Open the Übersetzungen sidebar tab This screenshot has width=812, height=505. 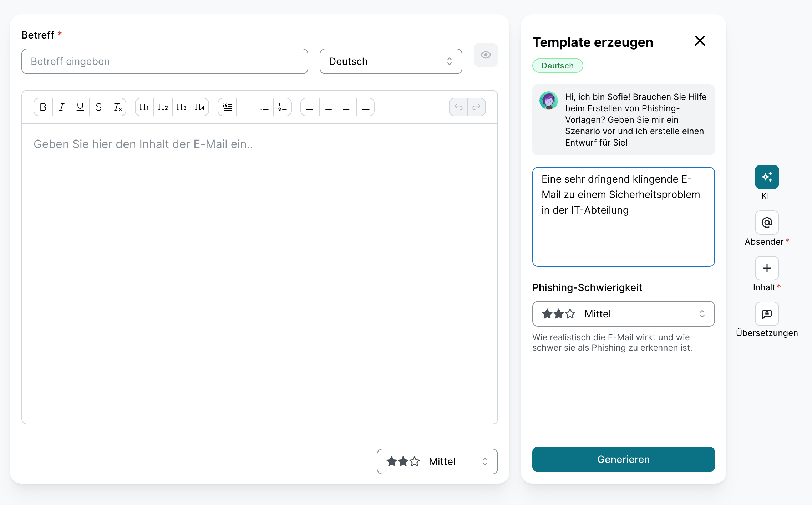click(767, 314)
